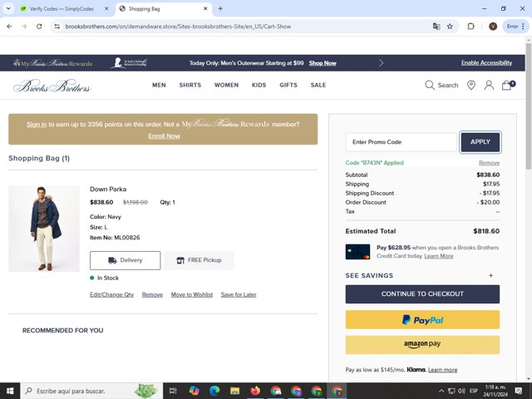Advance promo banner with right arrow

click(381, 63)
